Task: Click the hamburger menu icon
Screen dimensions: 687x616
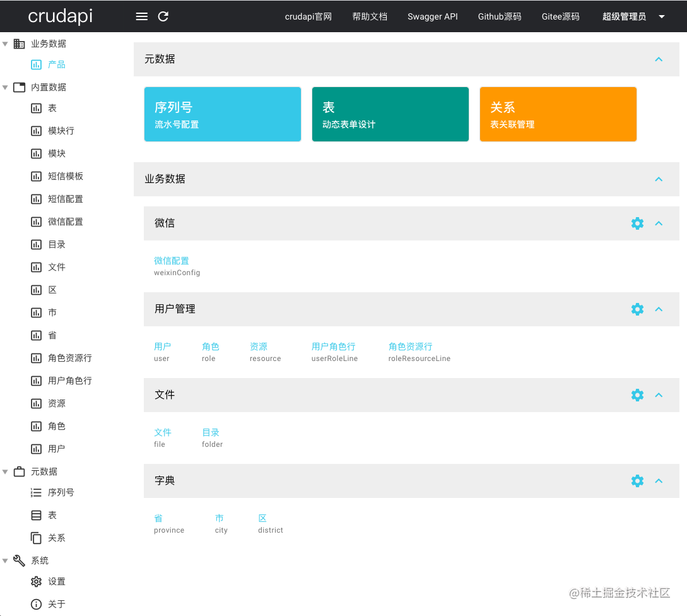Action: pyautogui.click(x=141, y=16)
